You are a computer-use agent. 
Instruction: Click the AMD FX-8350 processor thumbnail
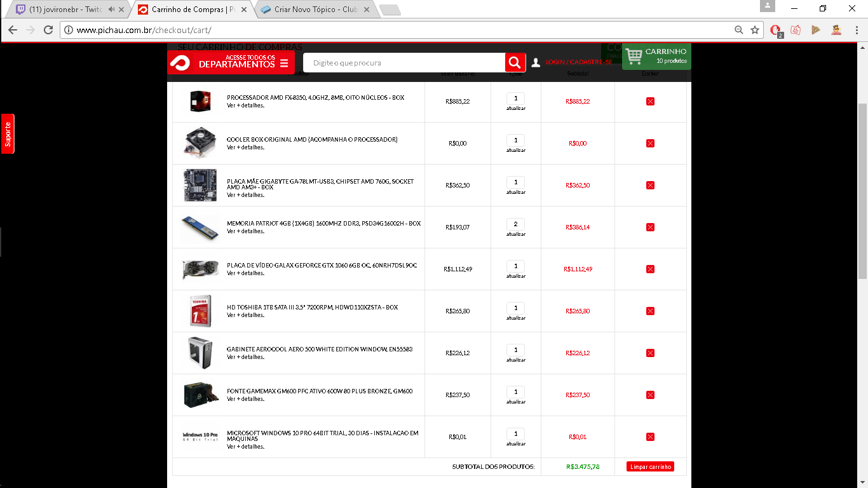pos(200,102)
